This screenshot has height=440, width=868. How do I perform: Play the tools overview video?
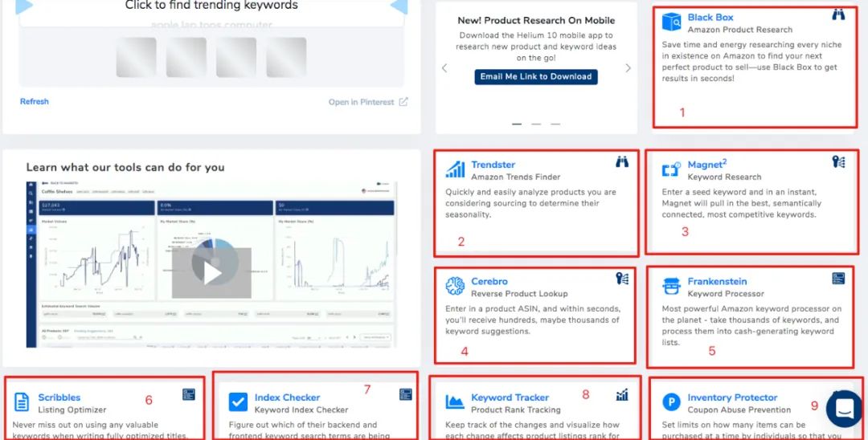212,273
